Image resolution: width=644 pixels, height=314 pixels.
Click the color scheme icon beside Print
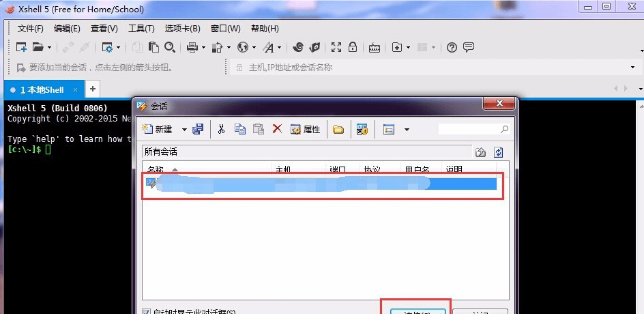coord(217,48)
